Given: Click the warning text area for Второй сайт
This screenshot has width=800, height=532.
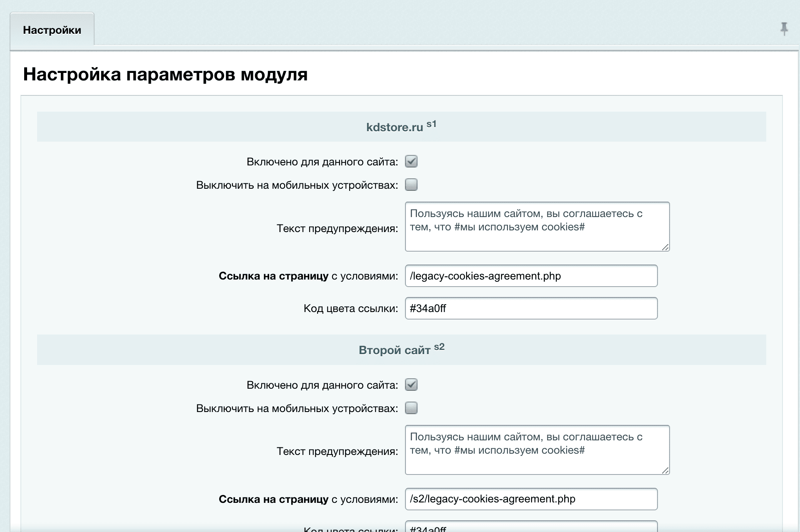Looking at the screenshot, I should click(537, 450).
